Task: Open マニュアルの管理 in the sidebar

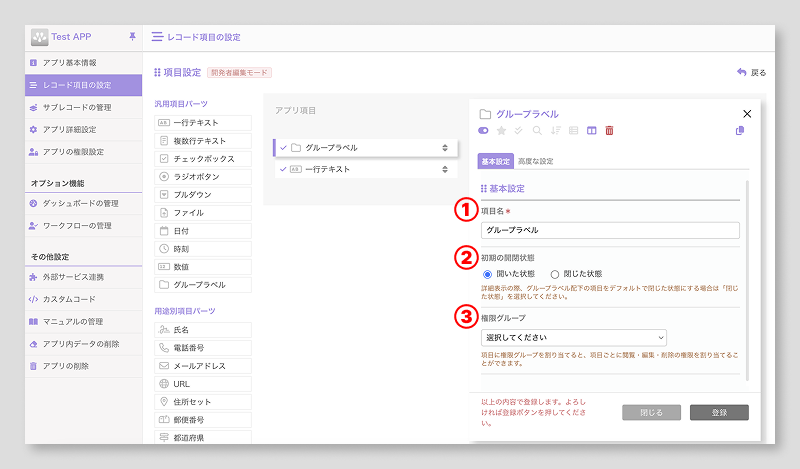Action: click(x=84, y=322)
